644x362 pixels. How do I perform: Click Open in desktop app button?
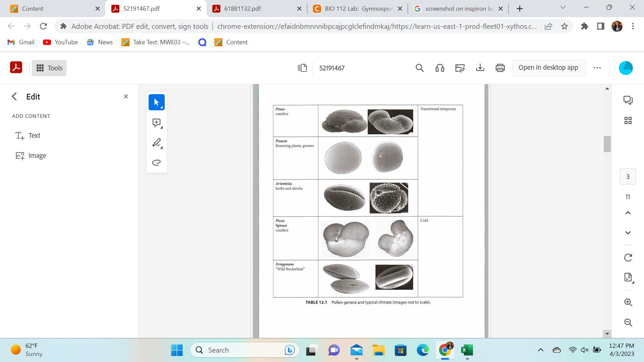click(x=548, y=68)
